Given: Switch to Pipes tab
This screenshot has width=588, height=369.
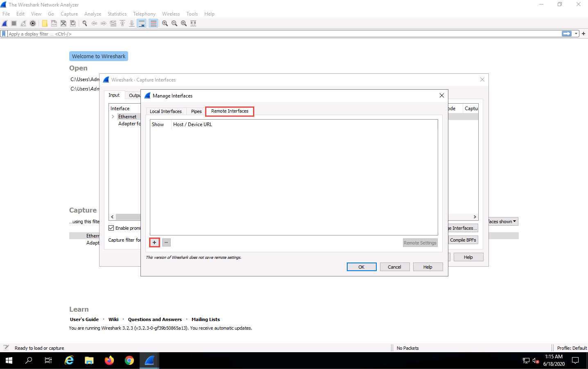Looking at the screenshot, I should pyautogui.click(x=196, y=111).
